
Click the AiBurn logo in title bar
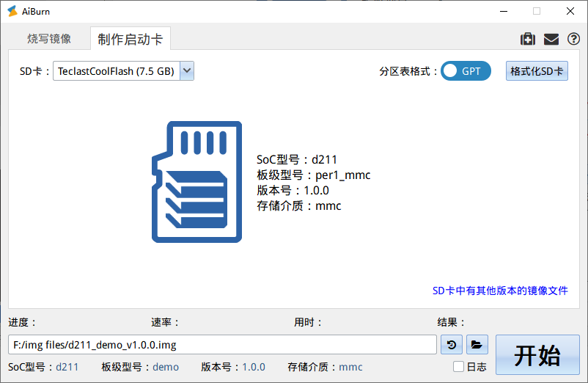(12, 11)
